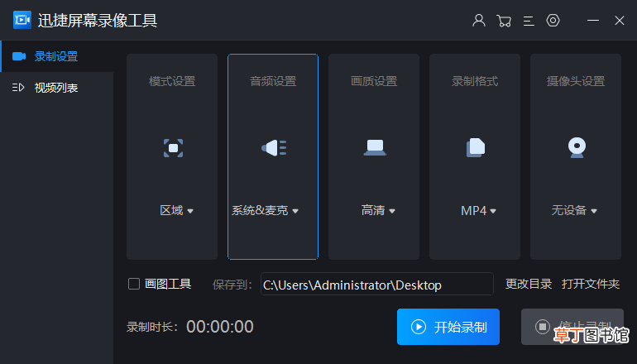The width and height of the screenshot is (637, 364).
Task: Click the 00:00:00 recording duration
Action: click(220, 327)
